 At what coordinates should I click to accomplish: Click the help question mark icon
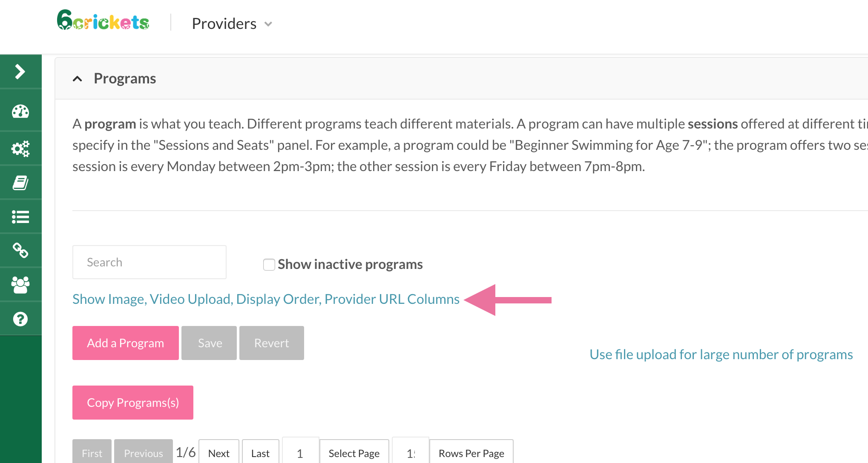pos(20,319)
